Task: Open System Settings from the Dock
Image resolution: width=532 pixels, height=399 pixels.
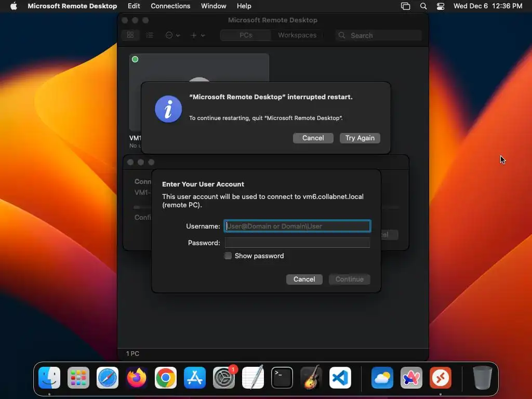Action: [x=224, y=377]
